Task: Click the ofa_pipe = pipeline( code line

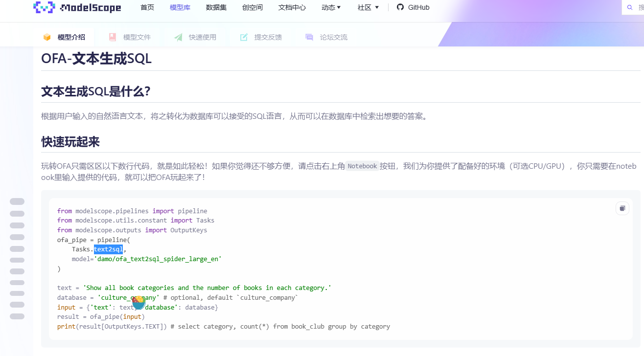Action: pyautogui.click(x=94, y=240)
